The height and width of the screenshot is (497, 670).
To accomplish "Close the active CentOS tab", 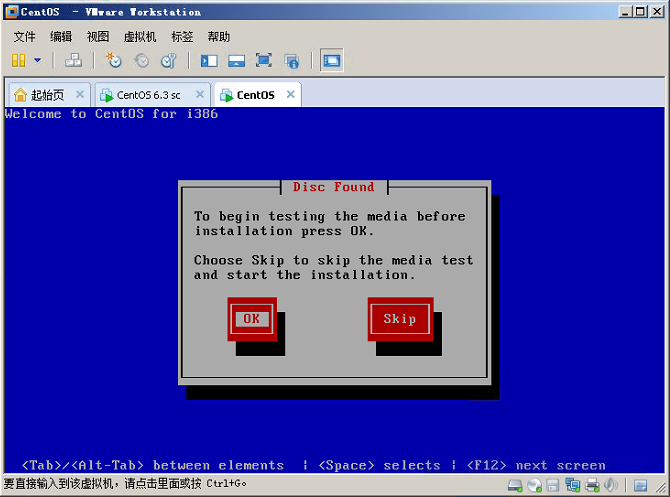I will point(291,94).
